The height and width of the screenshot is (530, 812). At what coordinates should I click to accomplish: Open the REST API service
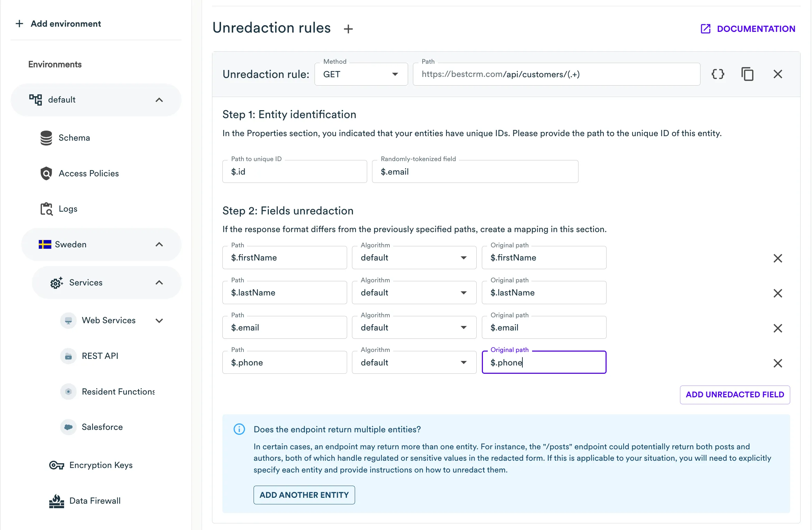tap(100, 356)
